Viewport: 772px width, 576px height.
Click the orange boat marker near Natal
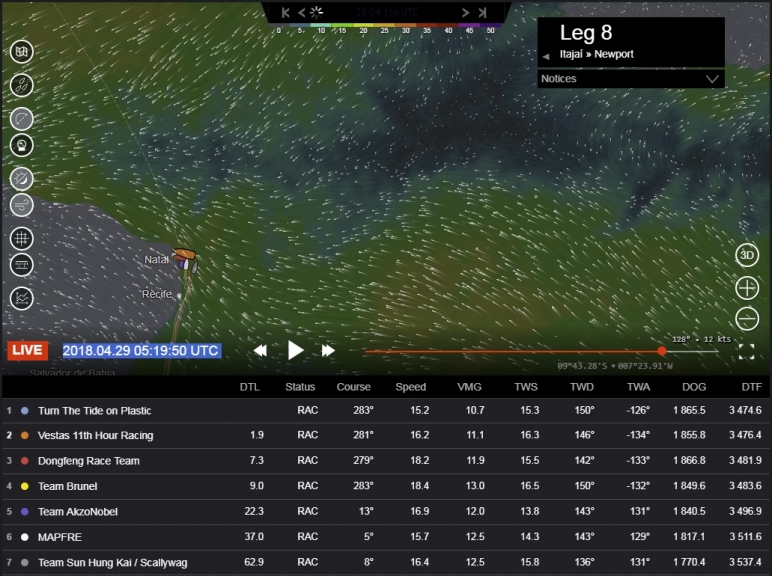[184, 255]
